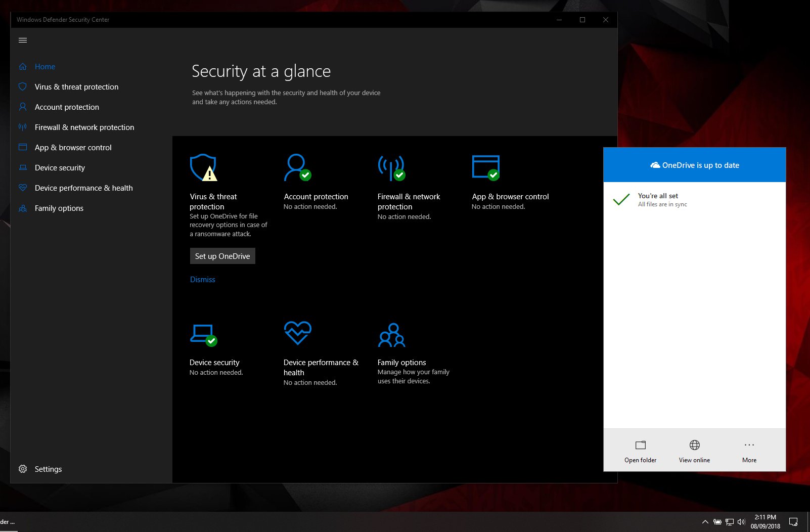This screenshot has width=810, height=532.
Task: Click the App & browser control tile title
Action: pyautogui.click(x=510, y=197)
